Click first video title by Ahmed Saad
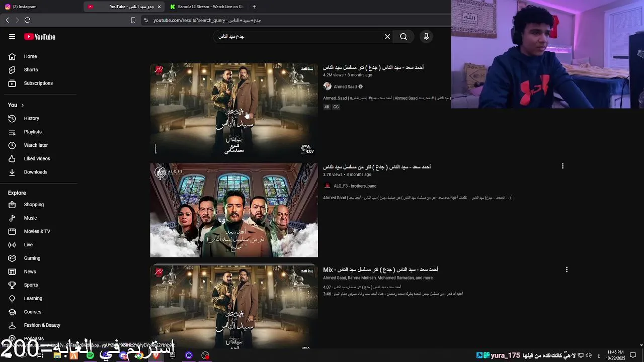Screen dimensions: 644x362 (x=373, y=67)
